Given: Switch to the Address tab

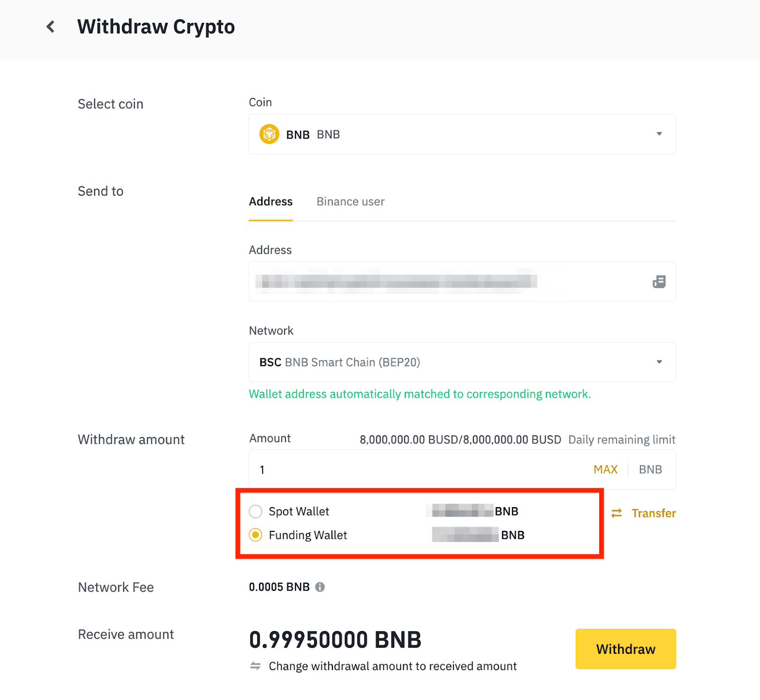Looking at the screenshot, I should tap(271, 202).
